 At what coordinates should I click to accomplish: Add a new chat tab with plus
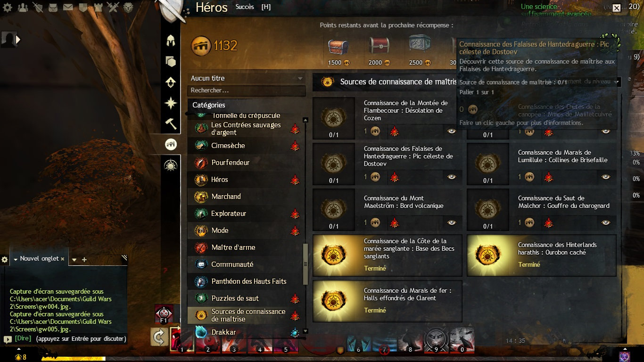[84, 260]
